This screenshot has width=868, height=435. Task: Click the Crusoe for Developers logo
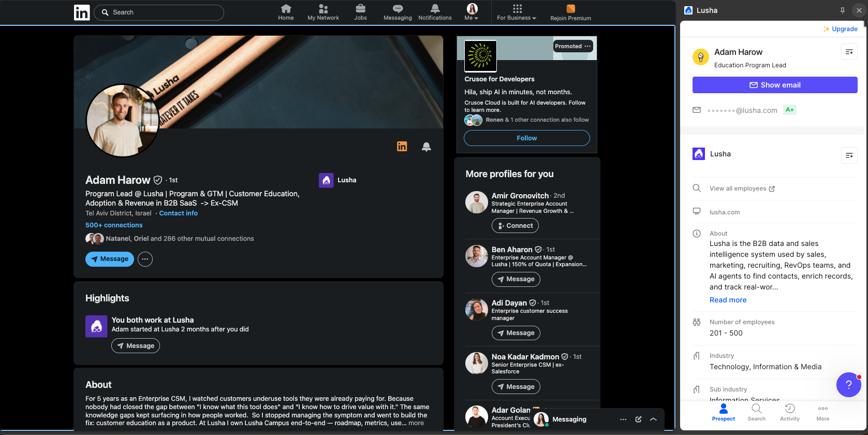click(x=480, y=55)
